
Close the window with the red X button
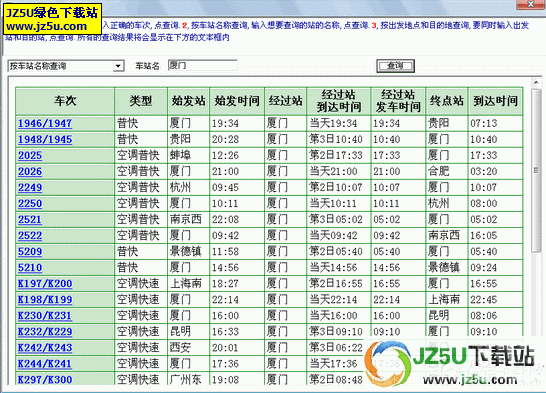530,4
